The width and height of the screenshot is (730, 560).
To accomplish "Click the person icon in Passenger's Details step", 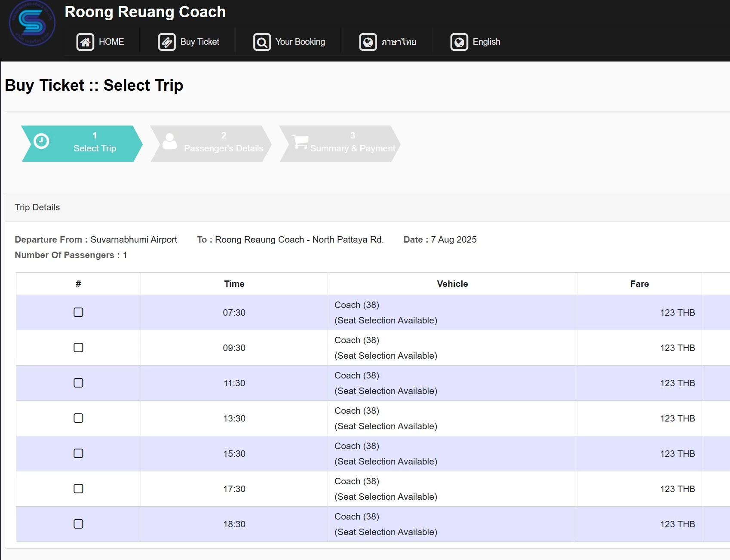I will click(x=169, y=141).
